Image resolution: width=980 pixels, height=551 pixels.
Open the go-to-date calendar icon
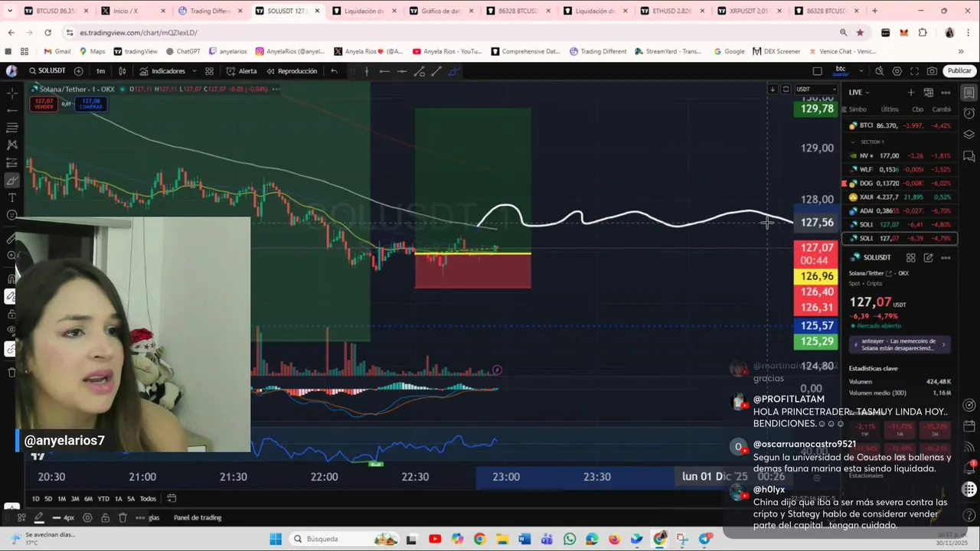click(171, 499)
